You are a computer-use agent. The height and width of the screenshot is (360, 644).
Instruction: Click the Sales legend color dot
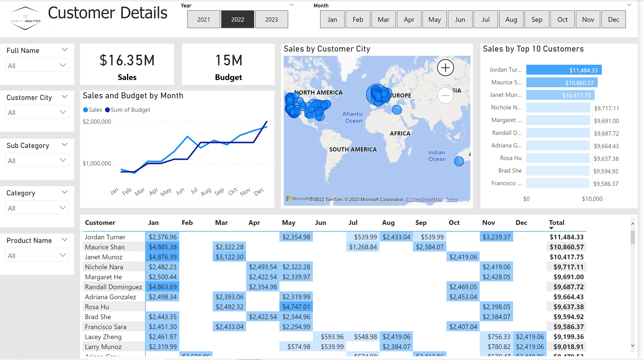tap(85, 110)
